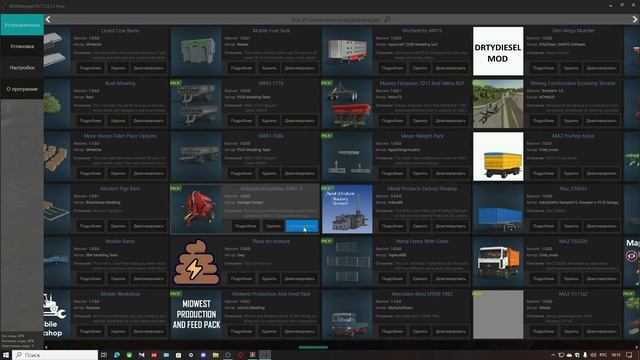Click the MAZ-555026 orange truck image

[498, 262]
